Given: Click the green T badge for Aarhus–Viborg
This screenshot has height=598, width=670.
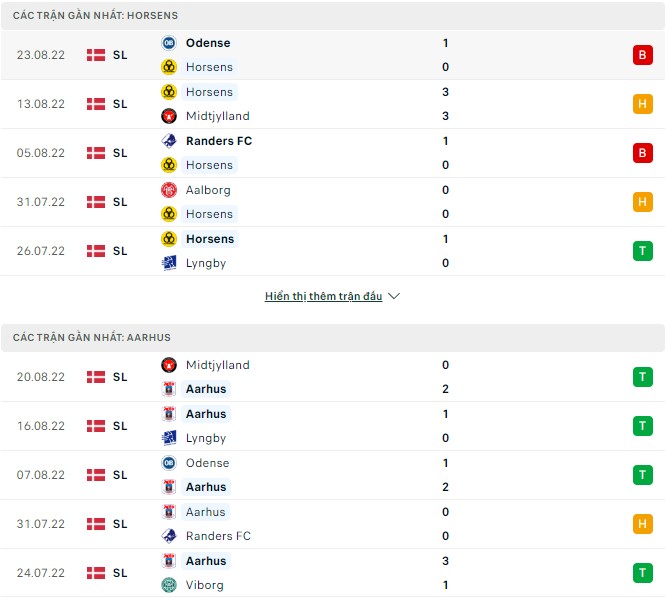Looking at the screenshot, I should coord(641,573).
